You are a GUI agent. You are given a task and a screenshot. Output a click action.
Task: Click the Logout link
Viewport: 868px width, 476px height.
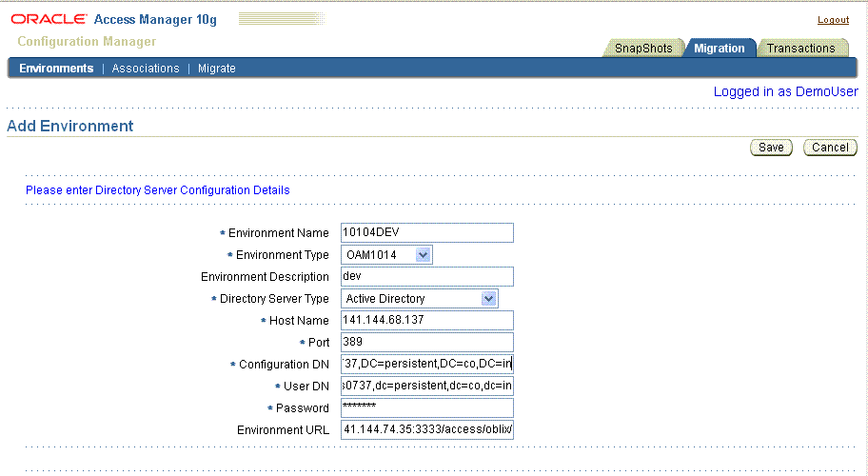pos(833,20)
